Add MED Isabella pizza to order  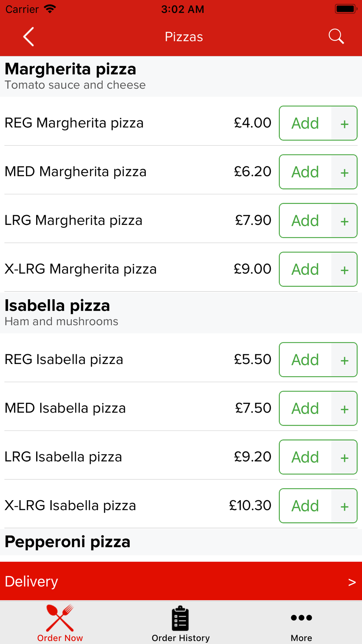click(x=305, y=409)
